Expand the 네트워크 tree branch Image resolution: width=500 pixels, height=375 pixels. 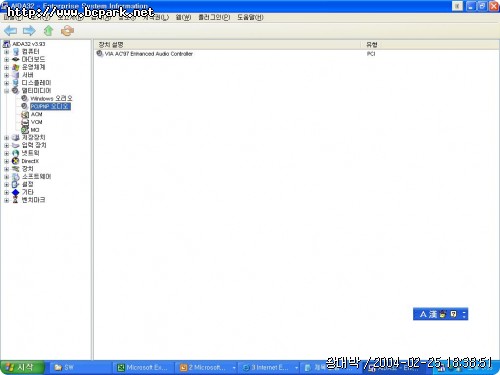click(6, 153)
